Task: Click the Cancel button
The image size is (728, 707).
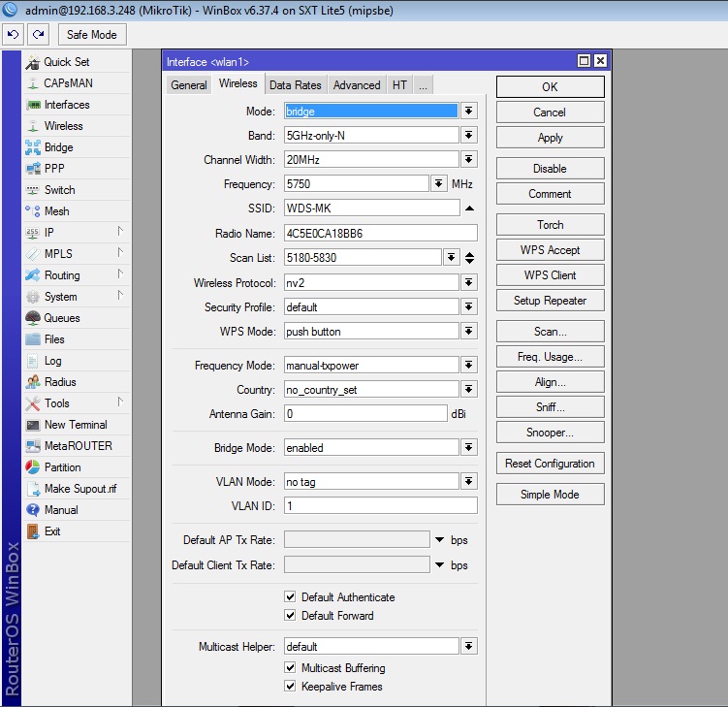Action: (x=551, y=112)
